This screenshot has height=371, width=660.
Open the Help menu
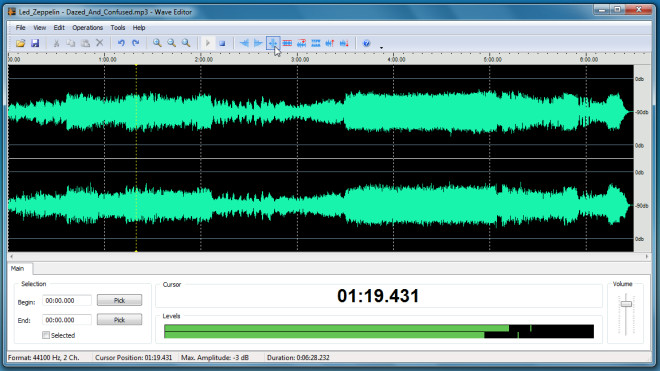tap(139, 28)
